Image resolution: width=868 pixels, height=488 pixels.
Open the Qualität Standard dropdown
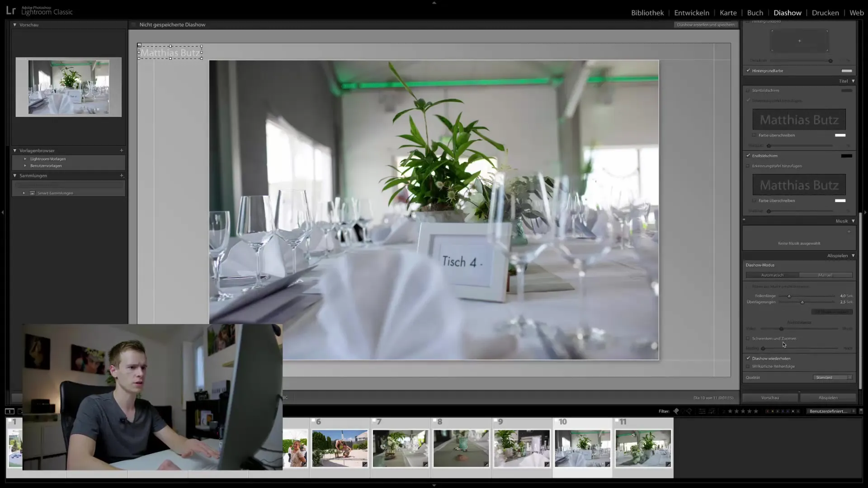pos(832,378)
